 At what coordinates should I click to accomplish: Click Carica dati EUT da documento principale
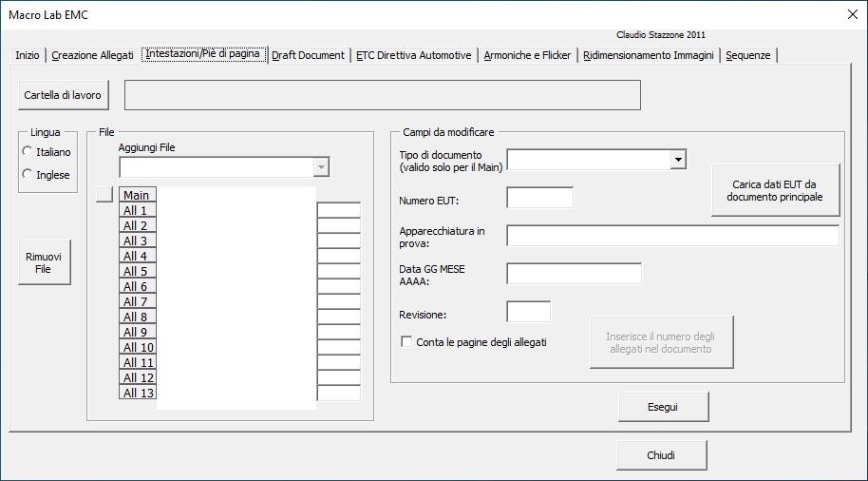tap(775, 190)
